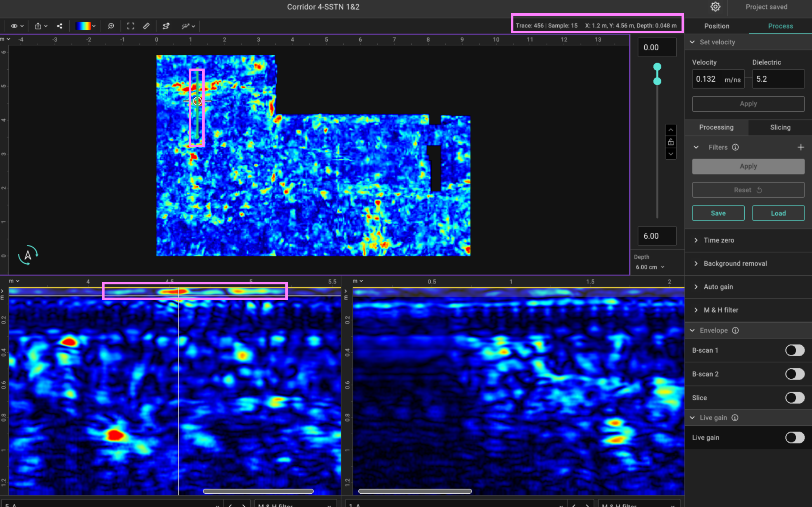Click the plus icon to add filter
The image size is (812, 507).
click(801, 147)
